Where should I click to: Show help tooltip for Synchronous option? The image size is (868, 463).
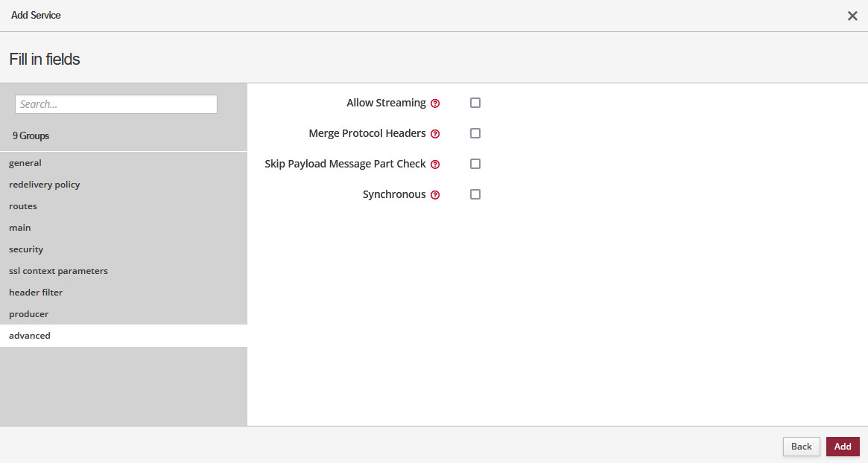435,195
